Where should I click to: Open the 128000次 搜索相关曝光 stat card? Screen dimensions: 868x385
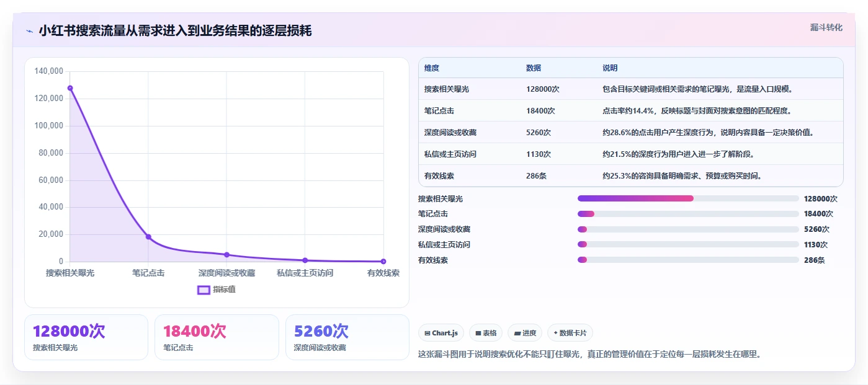click(x=86, y=337)
